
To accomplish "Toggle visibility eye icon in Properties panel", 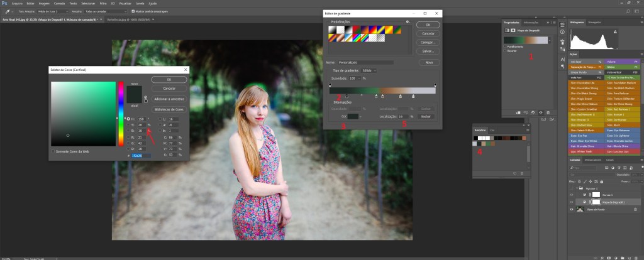I will [x=540, y=112].
